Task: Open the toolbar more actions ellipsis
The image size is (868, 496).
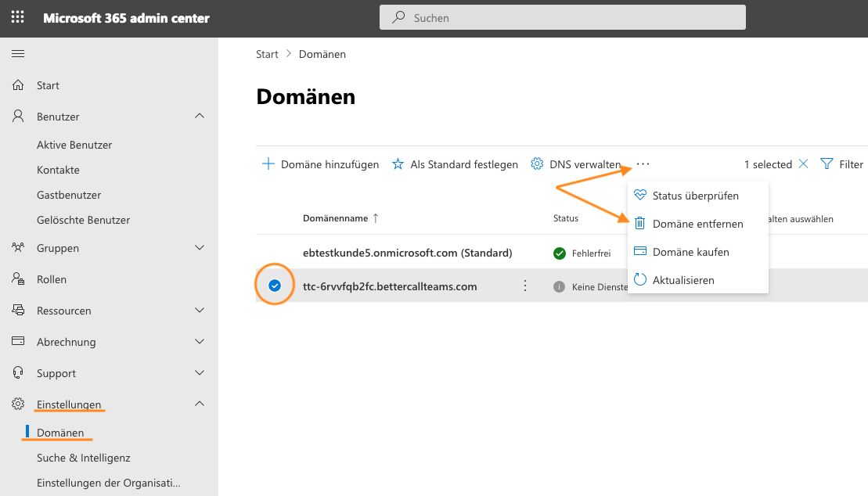Action: click(x=643, y=164)
